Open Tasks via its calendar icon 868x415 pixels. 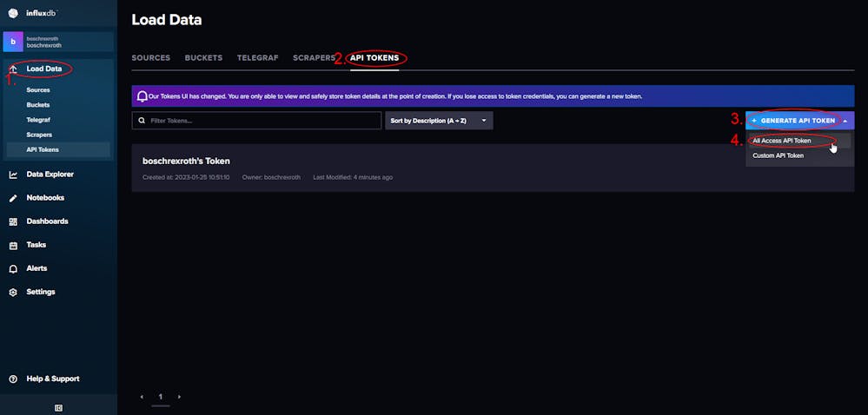13,245
